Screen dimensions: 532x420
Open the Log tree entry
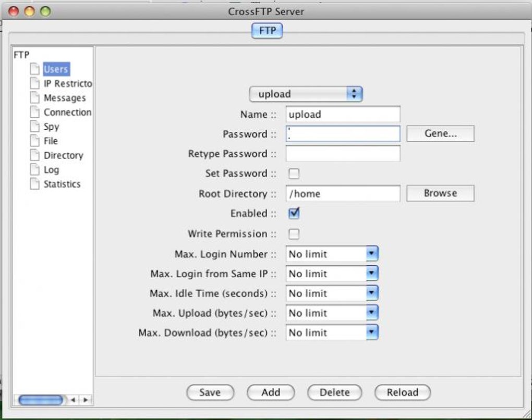51,170
